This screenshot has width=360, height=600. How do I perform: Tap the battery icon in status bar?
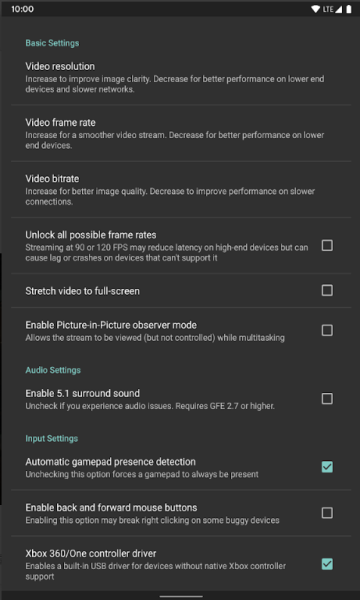(x=349, y=9)
